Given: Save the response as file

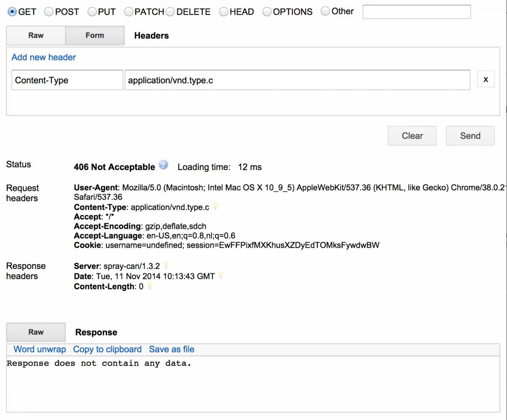Looking at the screenshot, I should [x=172, y=349].
